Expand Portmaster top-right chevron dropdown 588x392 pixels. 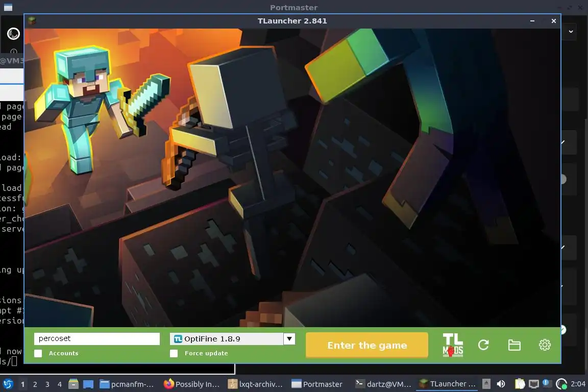pos(571,32)
